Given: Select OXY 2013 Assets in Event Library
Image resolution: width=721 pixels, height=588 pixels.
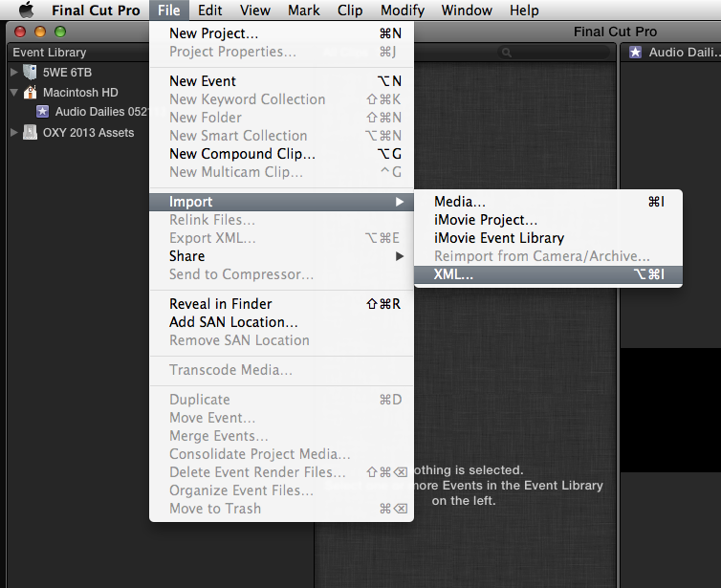Looking at the screenshot, I should pyautogui.click(x=88, y=132).
